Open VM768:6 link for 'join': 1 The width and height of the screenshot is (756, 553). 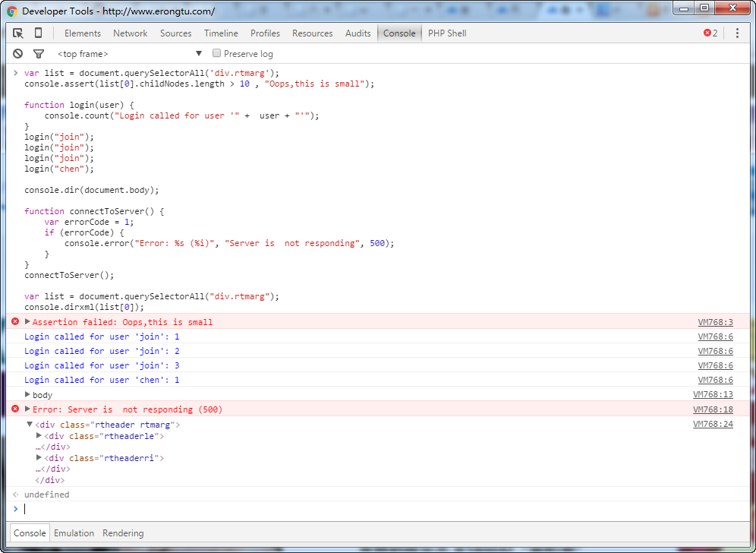coord(716,337)
